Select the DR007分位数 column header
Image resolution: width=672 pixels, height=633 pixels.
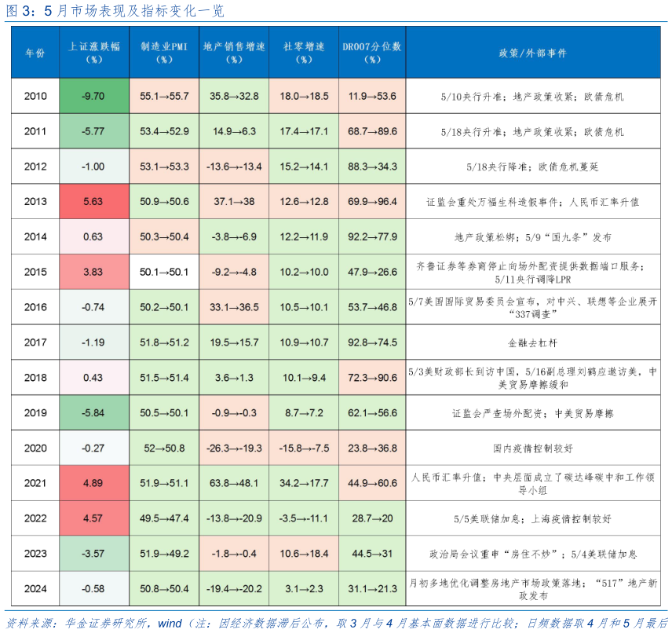pyautogui.click(x=371, y=53)
